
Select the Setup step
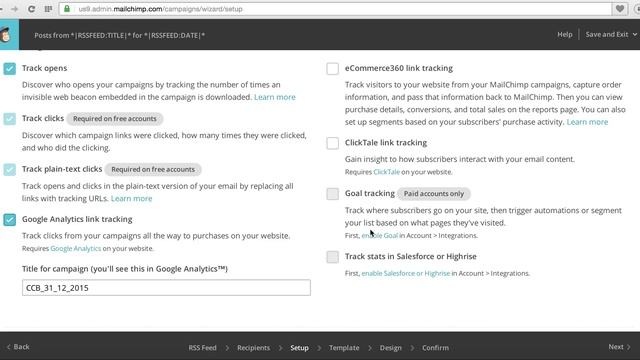pos(299,348)
